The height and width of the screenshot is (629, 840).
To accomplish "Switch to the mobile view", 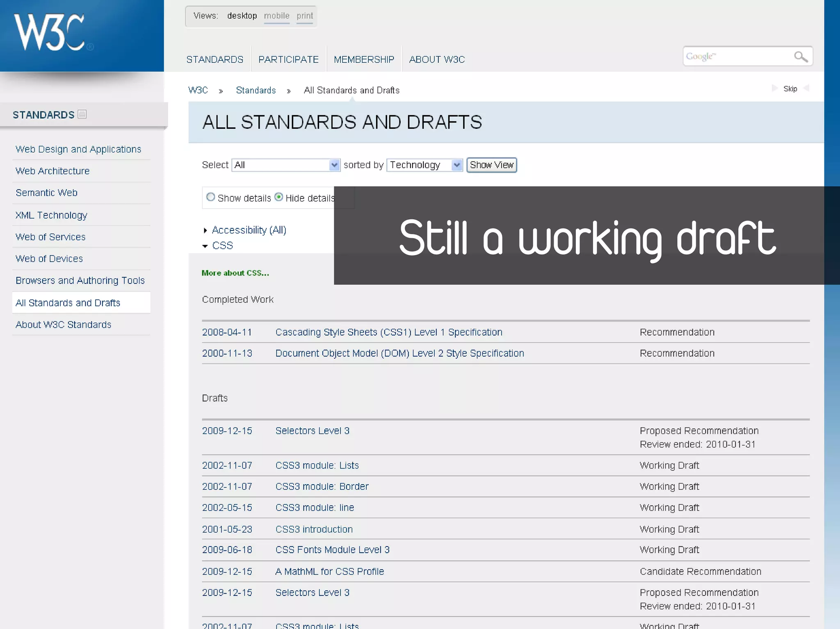I will click(x=277, y=16).
